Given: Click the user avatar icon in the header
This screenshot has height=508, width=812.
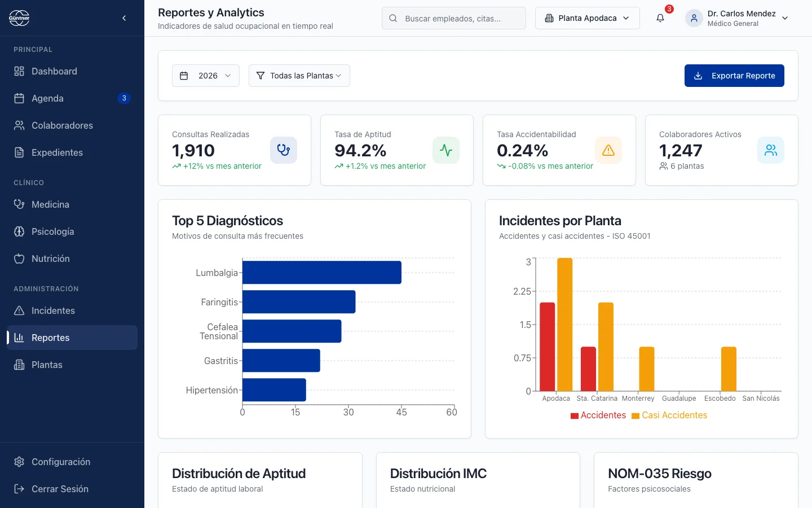Looking at the screenshot, I should tap(694, 18).
